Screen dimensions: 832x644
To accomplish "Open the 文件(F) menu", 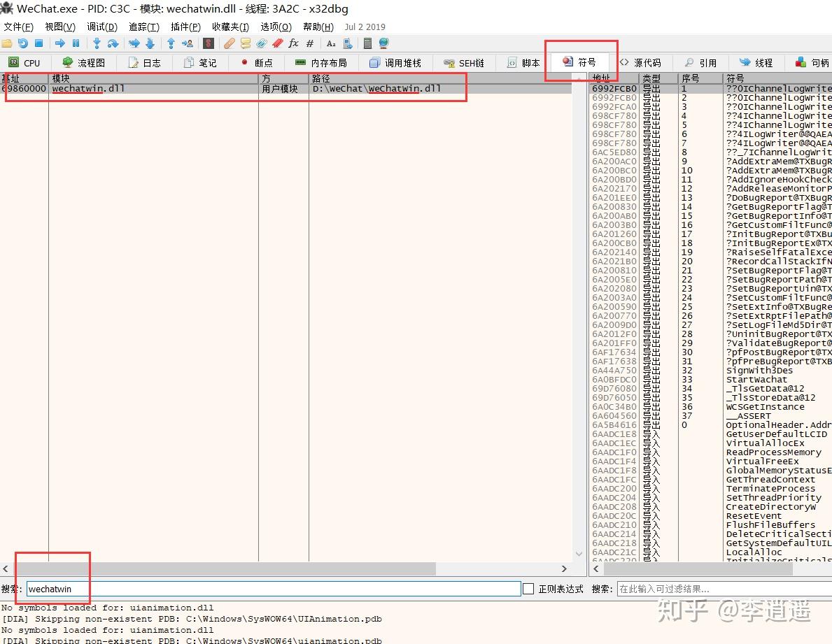I will pos(19,27).
